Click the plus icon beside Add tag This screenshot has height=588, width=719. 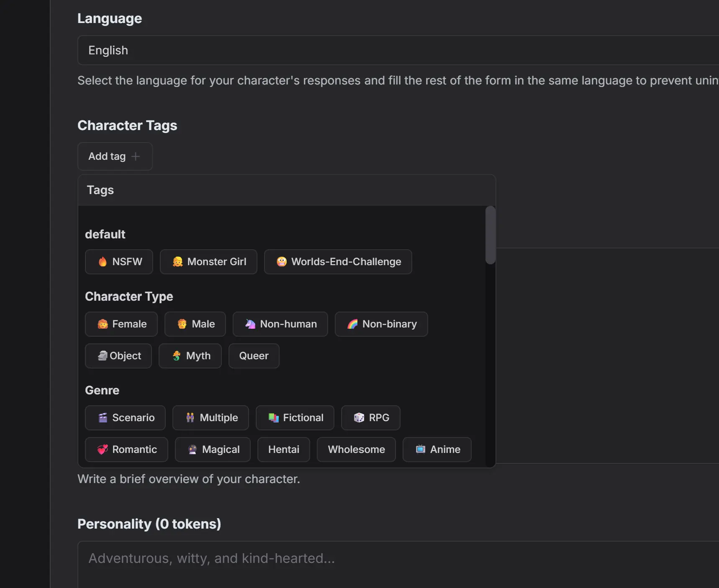(136, 156)
